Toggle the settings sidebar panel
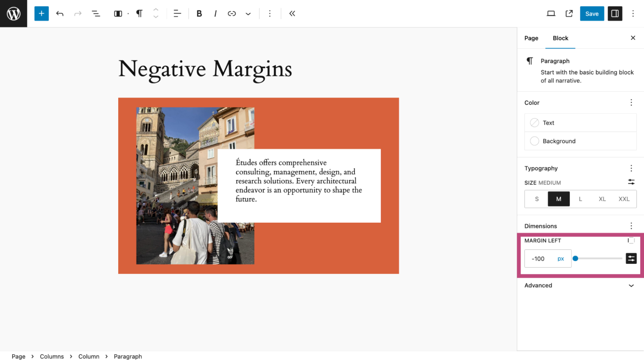Viewport: 644px width, 362px height. (615, 13)
